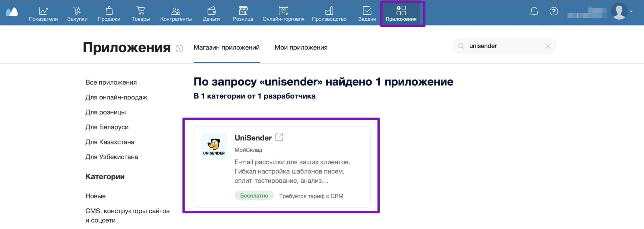The image size is (644, 229).
Task: Click the blurred account name
Action: (x=587, y=13)
